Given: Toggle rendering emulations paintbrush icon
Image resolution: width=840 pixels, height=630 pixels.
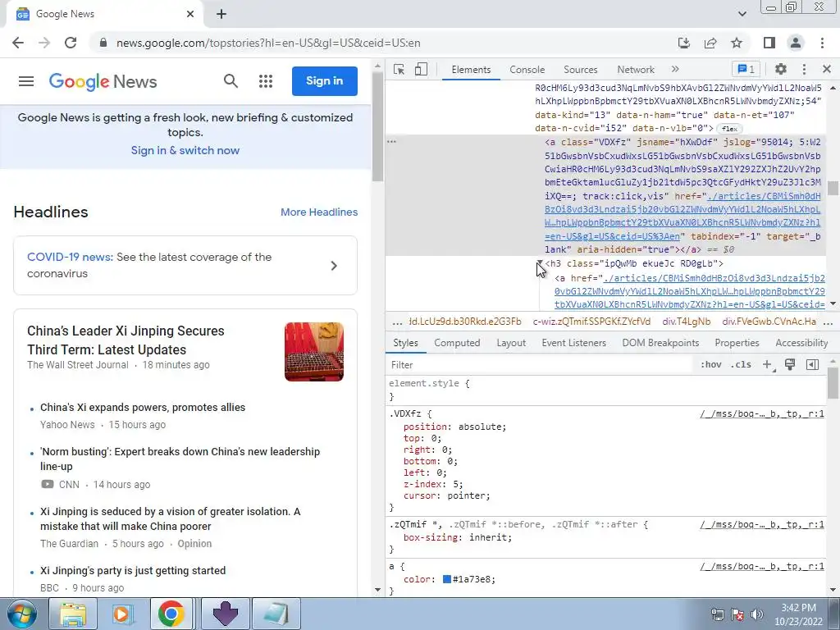Looking at the screenshot, I should coord(790,365).
